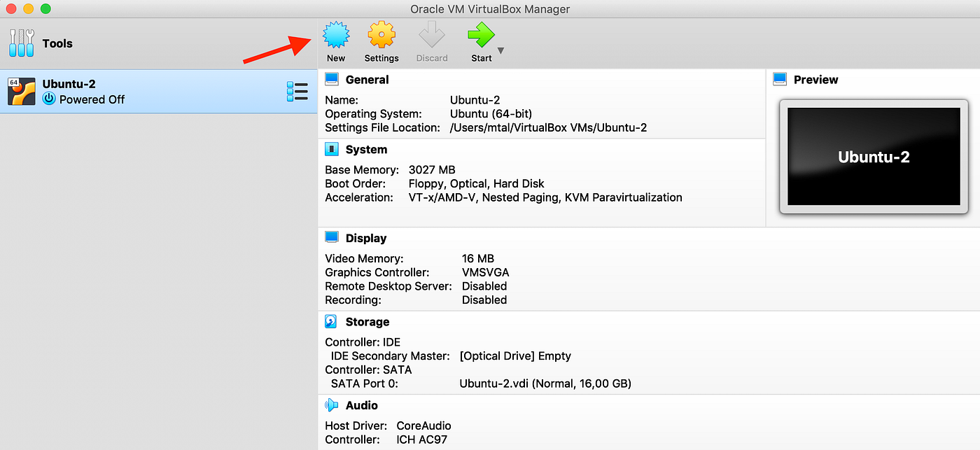Click the Tools panel icon

pos(21,43)
